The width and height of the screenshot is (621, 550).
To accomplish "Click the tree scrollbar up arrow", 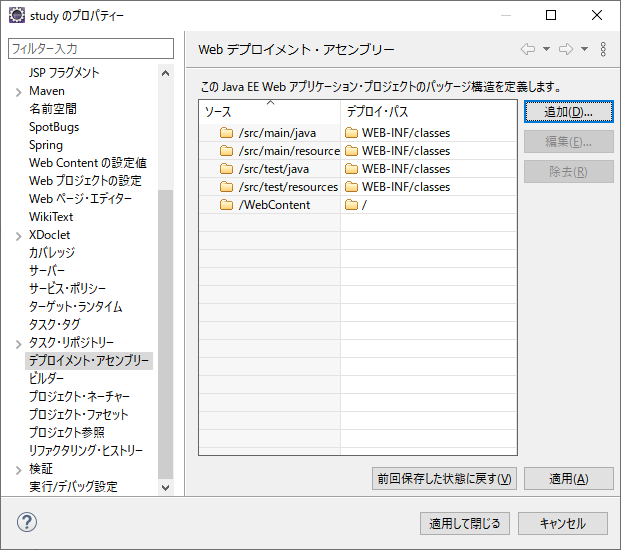I will [166, 73].
